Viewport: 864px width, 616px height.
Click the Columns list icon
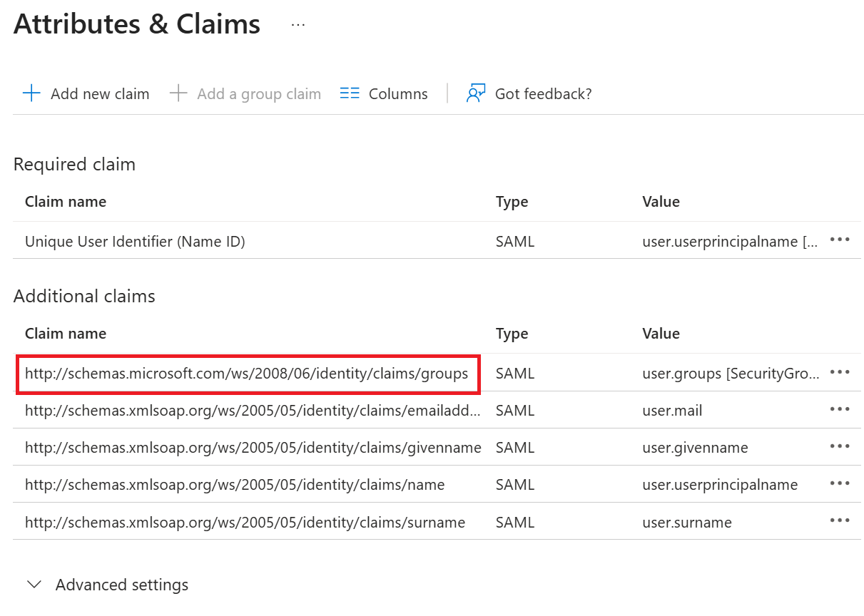[x=350, y=93]
